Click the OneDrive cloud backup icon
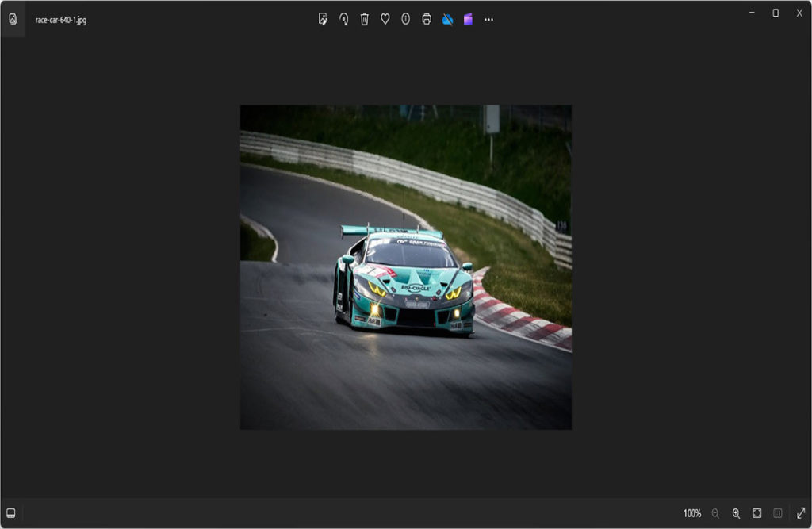The height and width of the screenshot is (529, 812). [447, 19]
